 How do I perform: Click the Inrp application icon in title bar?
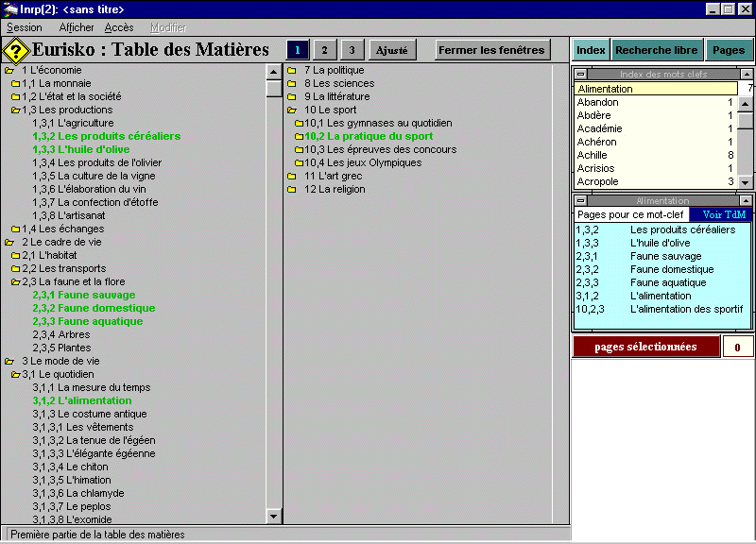point(9,9)
